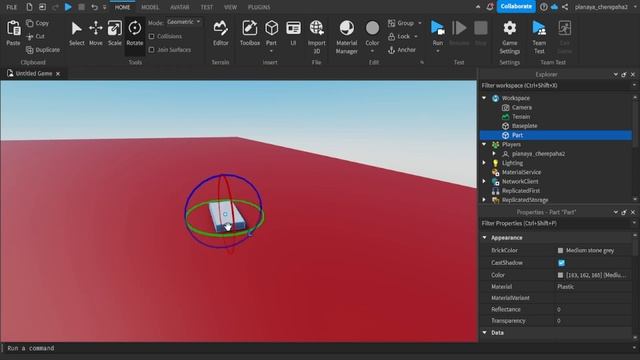Click the Color property swatch
640x360 pixels.
coord(560,275)
